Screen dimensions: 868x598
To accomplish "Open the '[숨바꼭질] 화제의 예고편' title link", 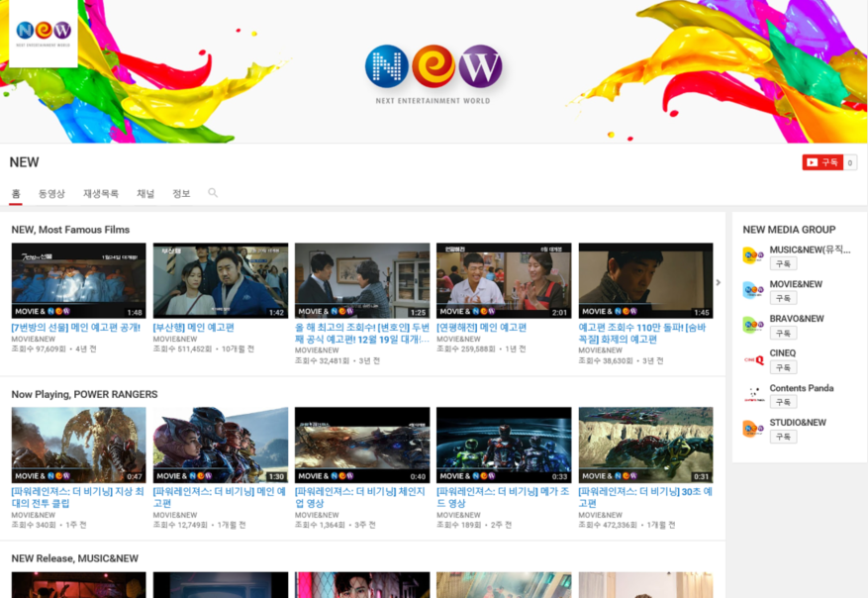I will click(642, 333).
